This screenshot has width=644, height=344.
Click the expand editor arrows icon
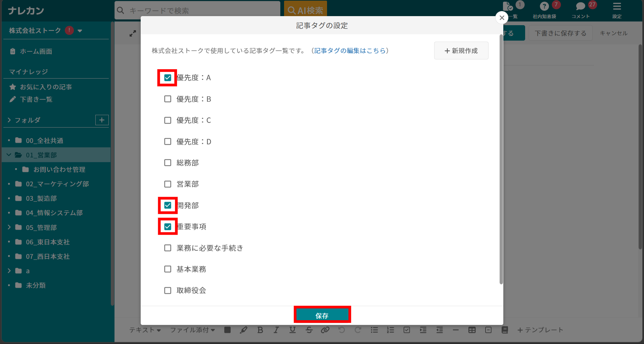tap(133, 33)
